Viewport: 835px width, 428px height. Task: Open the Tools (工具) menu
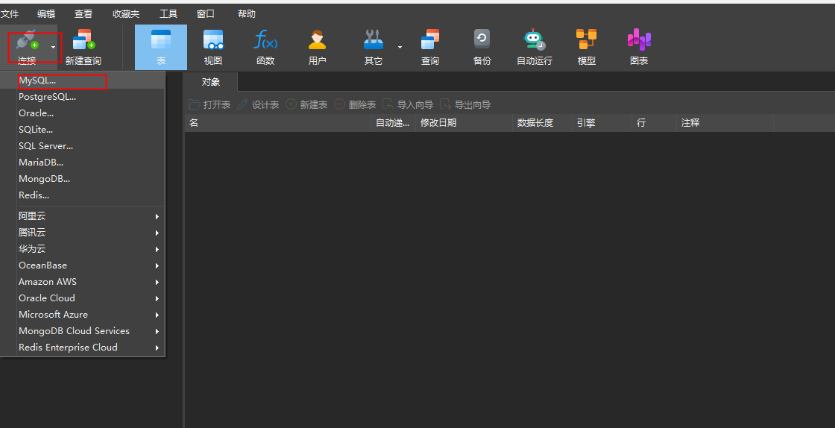coord(168,14)
